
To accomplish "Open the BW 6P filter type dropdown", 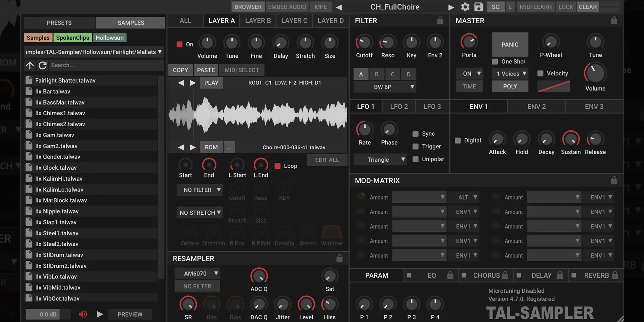I will pos(385,87).
